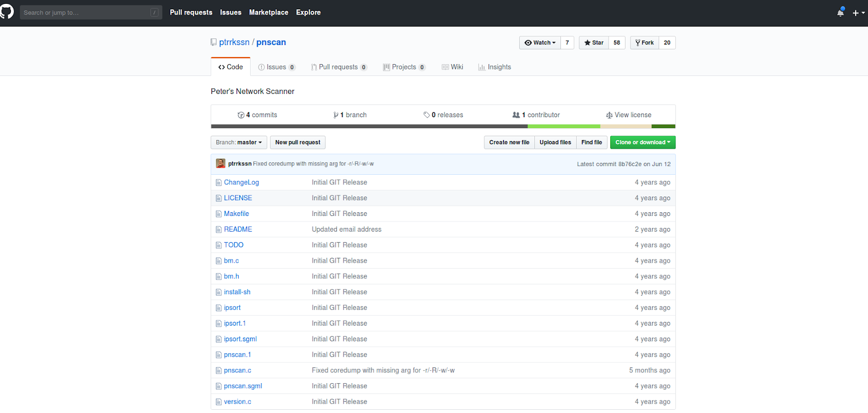Image resolution: width=868 pixels, height=413 pixels.
Task: Open the notifications bell icon
Action: pos(840,12)
